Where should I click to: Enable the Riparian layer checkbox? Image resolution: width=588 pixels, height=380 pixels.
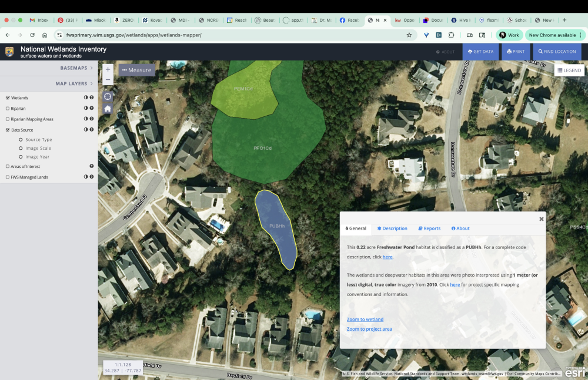[x=8, y=109]
